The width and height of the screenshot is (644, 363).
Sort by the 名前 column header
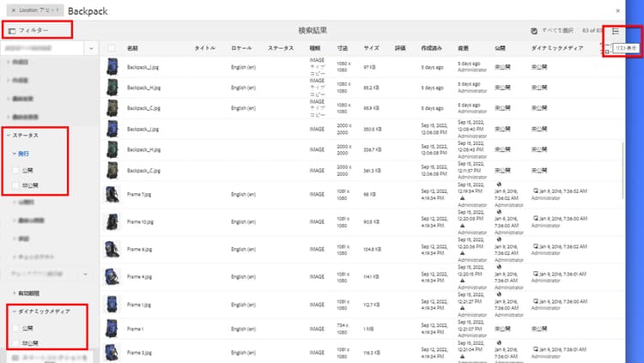point(132,48)
